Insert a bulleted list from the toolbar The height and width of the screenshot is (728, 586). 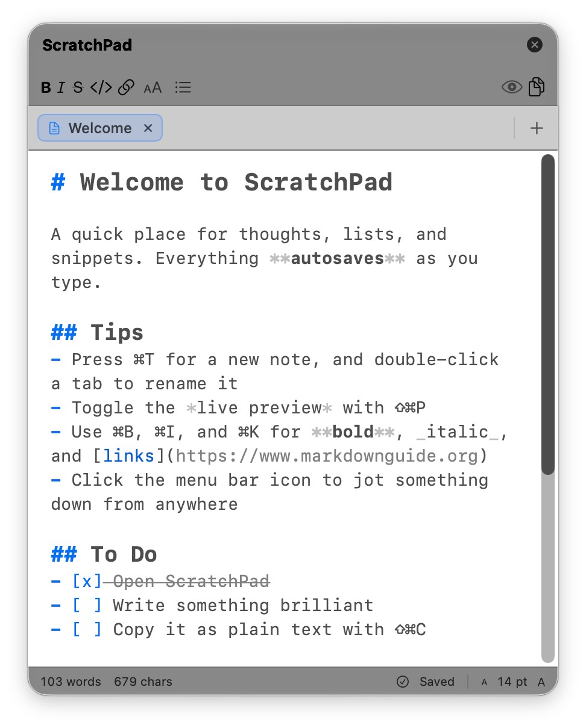point(183,88)
